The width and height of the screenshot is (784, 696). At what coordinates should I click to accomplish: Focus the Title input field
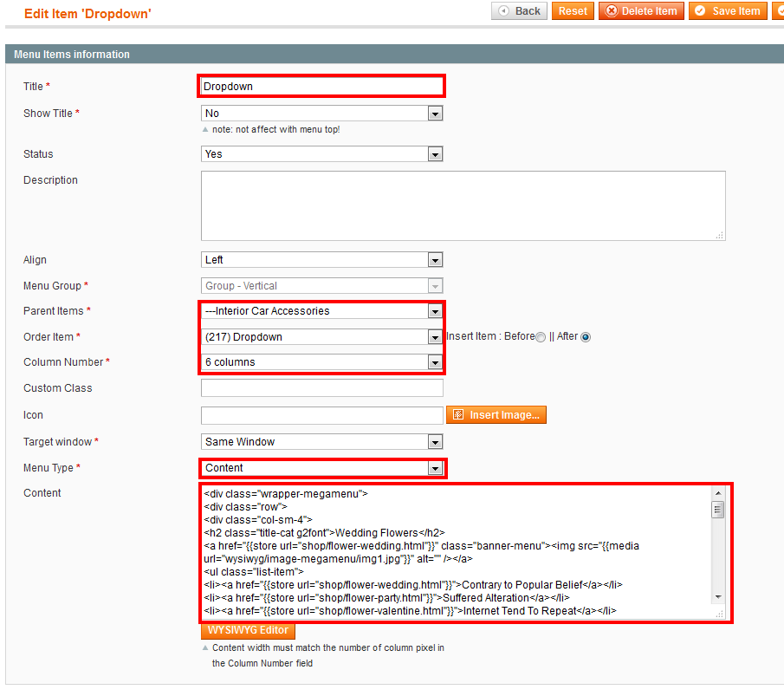(x=321, y=87)
